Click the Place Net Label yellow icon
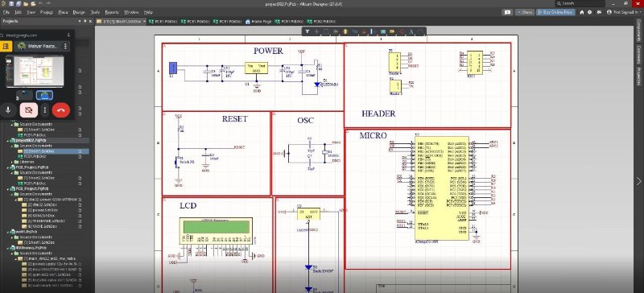 click(392, 31)
